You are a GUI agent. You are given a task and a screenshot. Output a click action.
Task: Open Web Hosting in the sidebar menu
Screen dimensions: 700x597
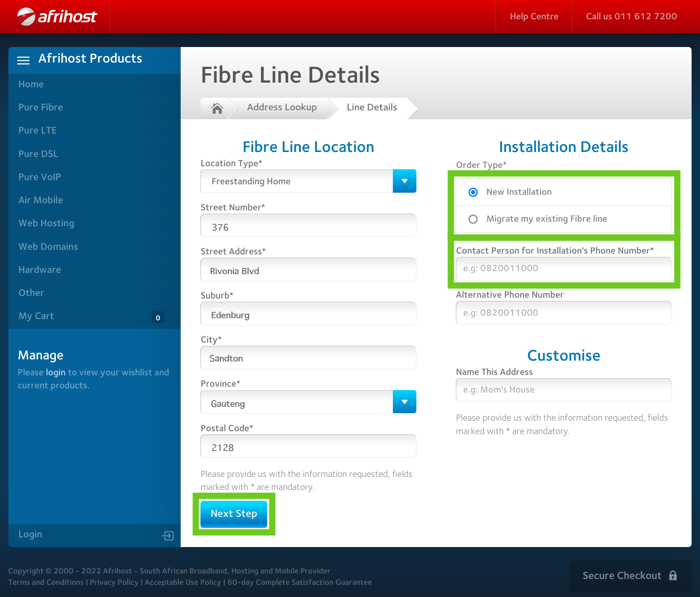point(46,223)
